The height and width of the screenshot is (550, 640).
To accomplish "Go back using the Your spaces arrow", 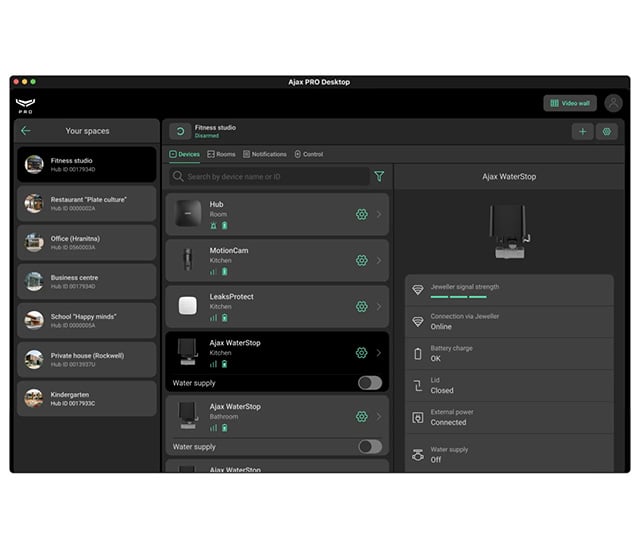I will pyautogui.click(x=26, y=131).
